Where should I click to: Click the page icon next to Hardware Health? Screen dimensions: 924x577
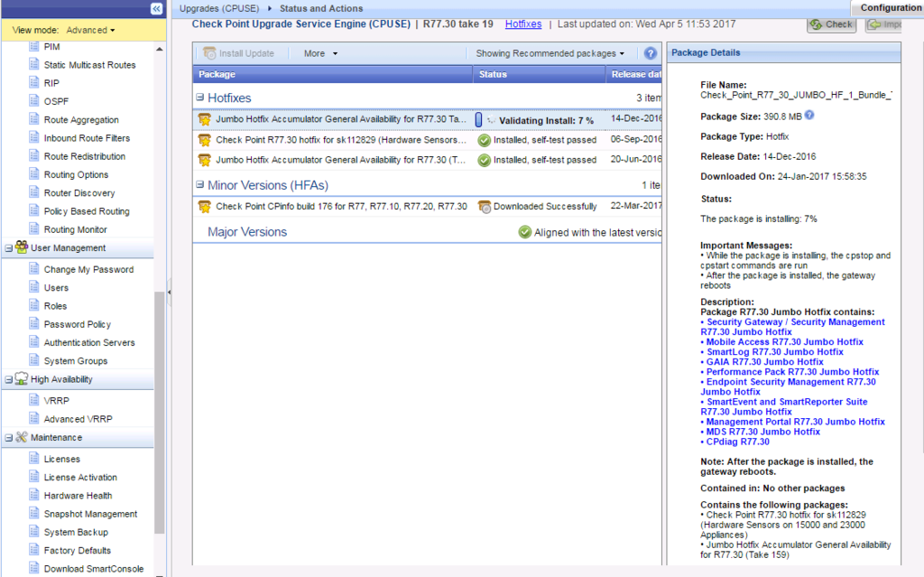[34, 495]
